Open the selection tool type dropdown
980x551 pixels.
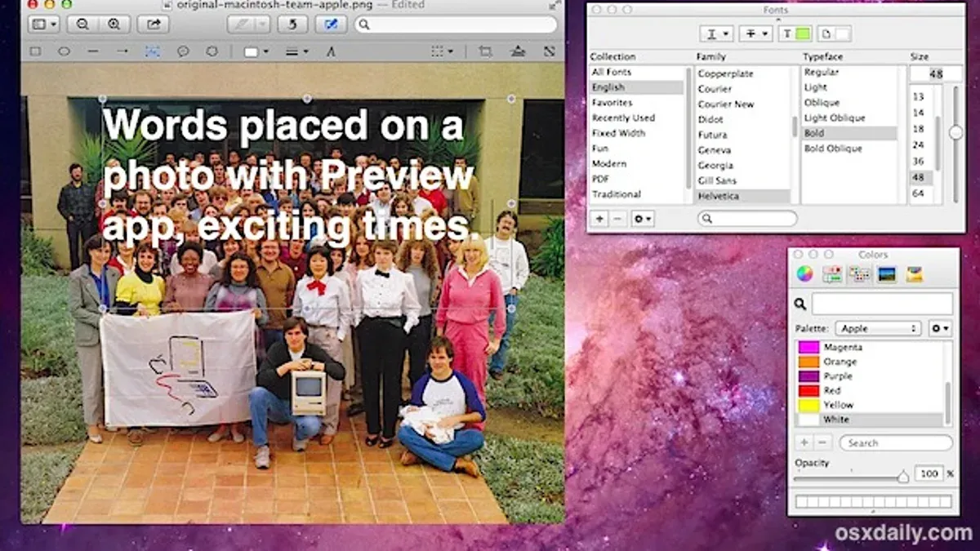[x=442, y=51]
